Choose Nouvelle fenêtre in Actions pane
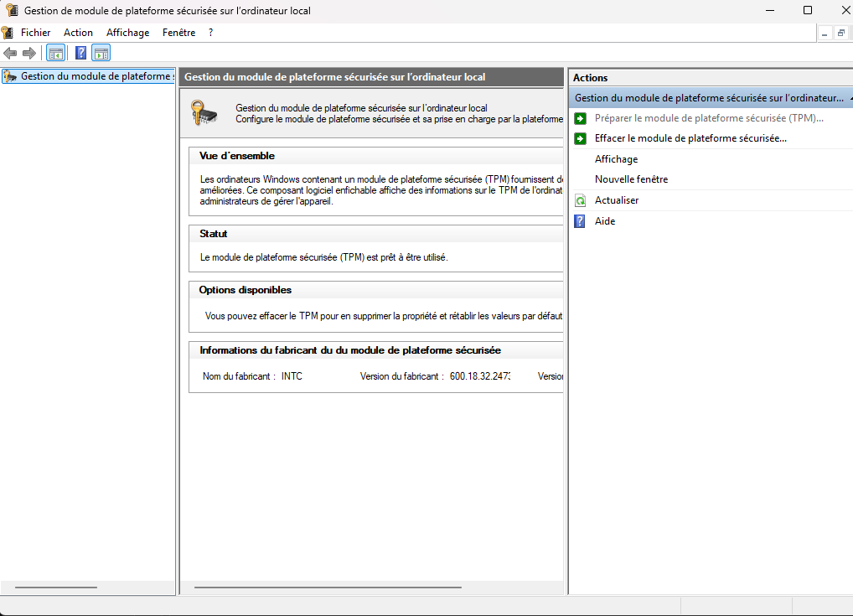The height and width of the screenshot is (616, 853). (x=631, y=179)
